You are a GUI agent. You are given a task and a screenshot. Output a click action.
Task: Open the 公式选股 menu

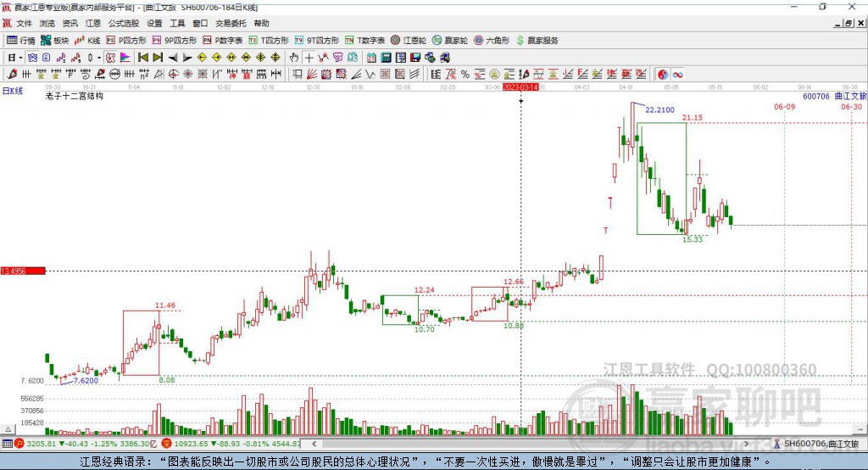(x=124, y=23)
